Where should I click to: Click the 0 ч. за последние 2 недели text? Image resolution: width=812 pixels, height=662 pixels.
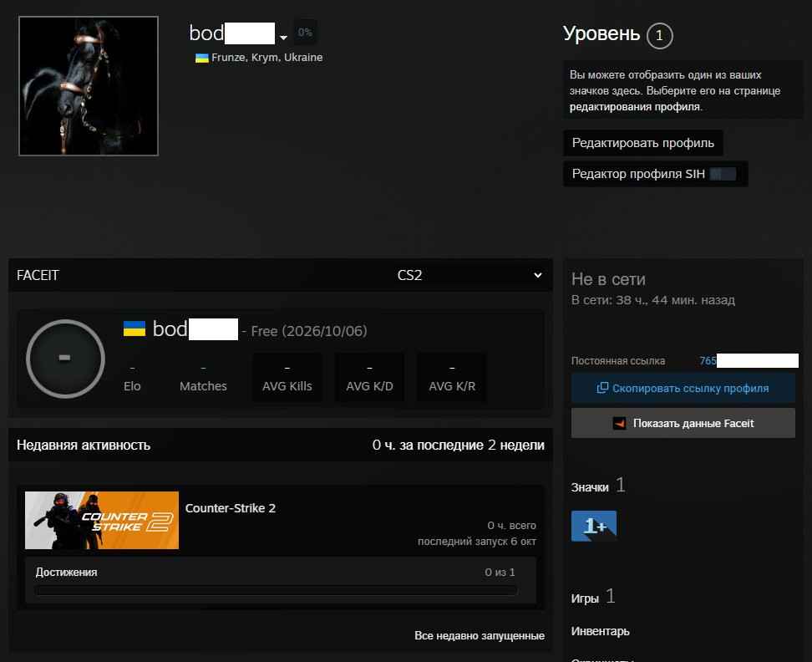point(459,445)
